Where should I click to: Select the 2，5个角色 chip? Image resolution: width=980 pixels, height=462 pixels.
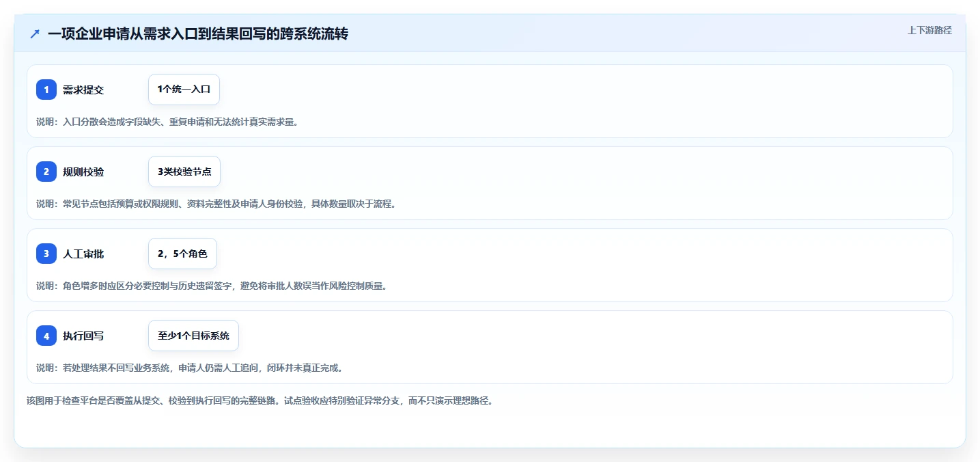182,254
